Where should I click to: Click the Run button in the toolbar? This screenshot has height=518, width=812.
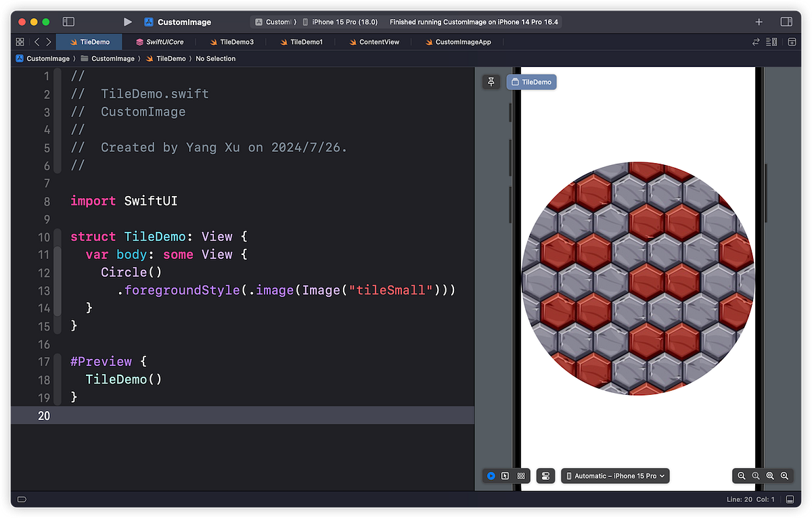click(127, 21)
